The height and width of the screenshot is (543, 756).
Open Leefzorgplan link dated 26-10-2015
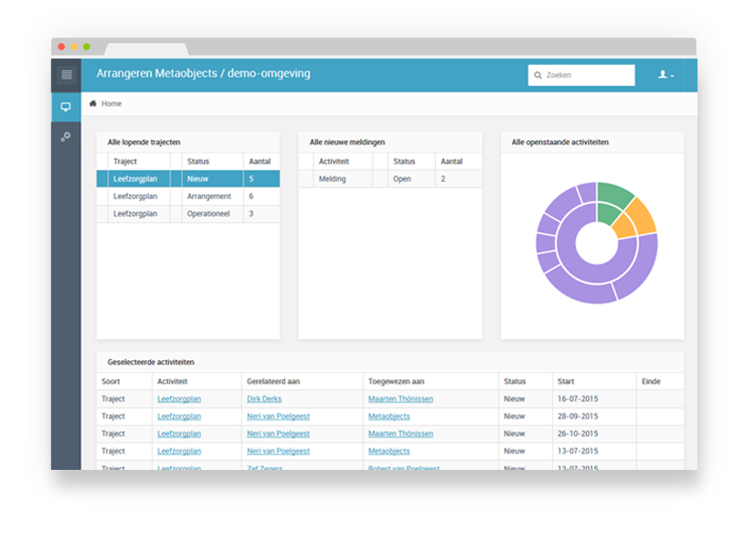click(x=179, y=433)
